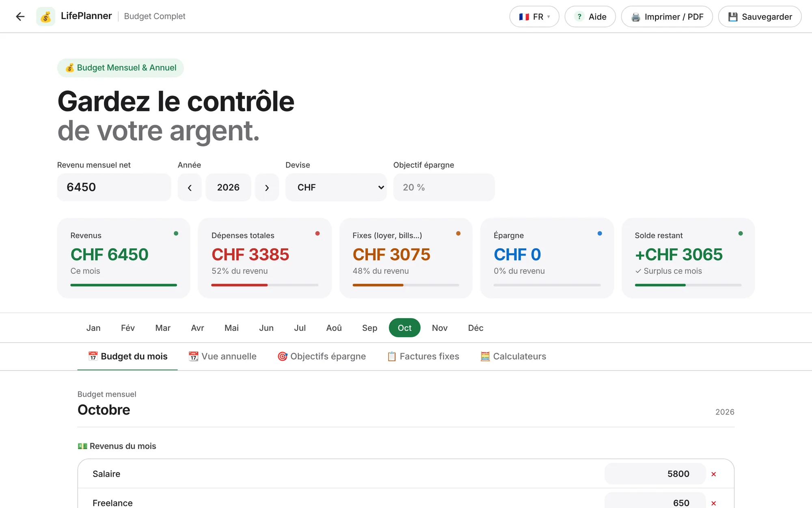
Task: Select the Mar month
Action: (163, 328)
